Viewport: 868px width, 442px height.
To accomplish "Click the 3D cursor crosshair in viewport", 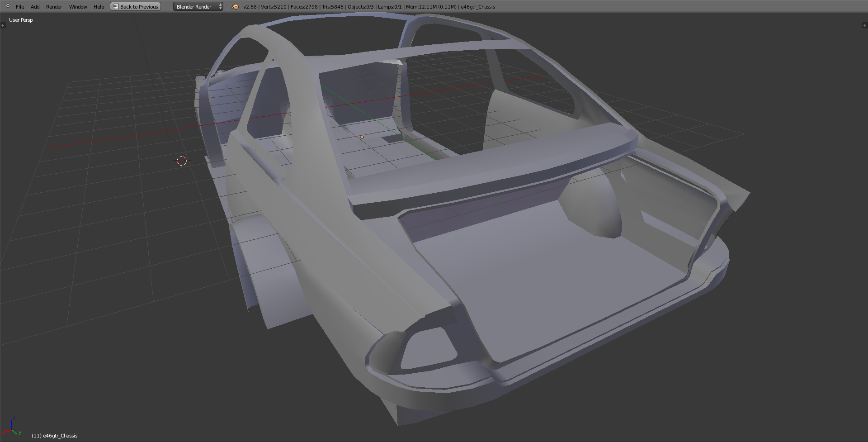I will 182,161.
